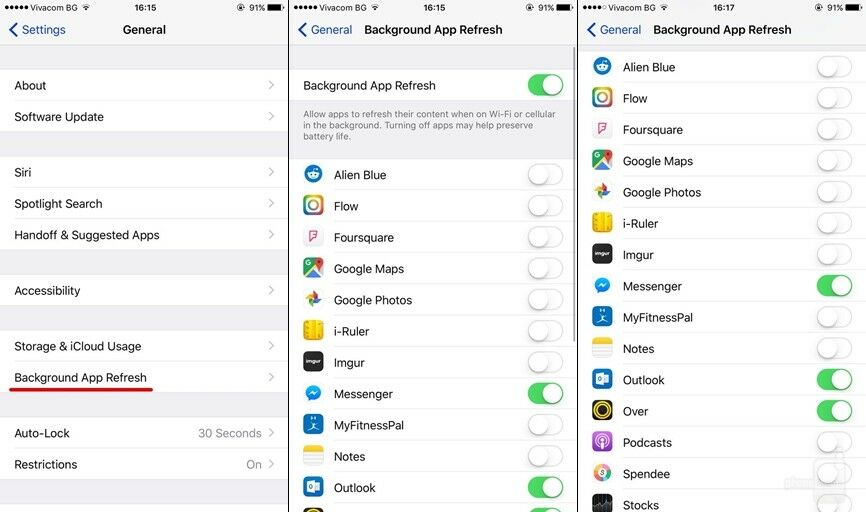Screen dimensions: 866x512
Task: Enable the Podcasts toggle in right screen
Action: pos(834,442)
